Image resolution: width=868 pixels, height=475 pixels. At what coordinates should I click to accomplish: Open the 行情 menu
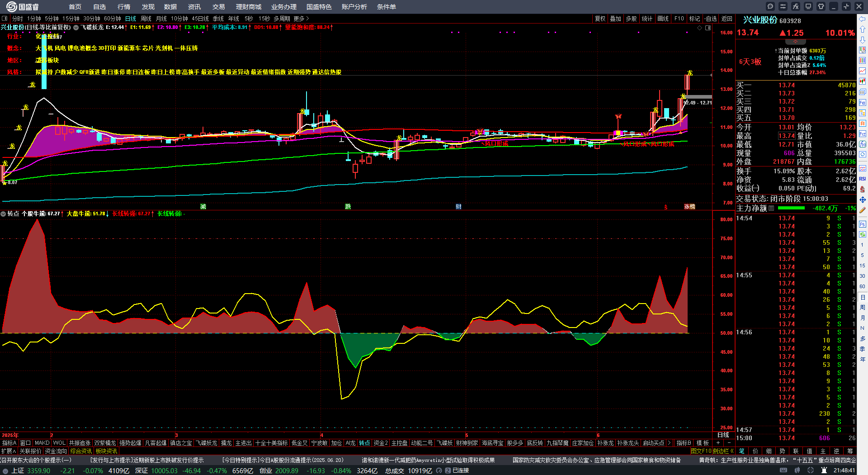click(x=124, y=7)
